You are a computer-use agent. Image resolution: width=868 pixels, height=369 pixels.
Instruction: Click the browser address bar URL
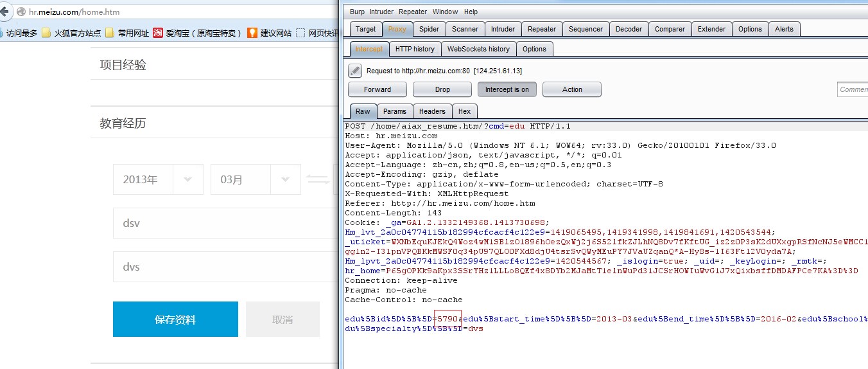[74, 12]
